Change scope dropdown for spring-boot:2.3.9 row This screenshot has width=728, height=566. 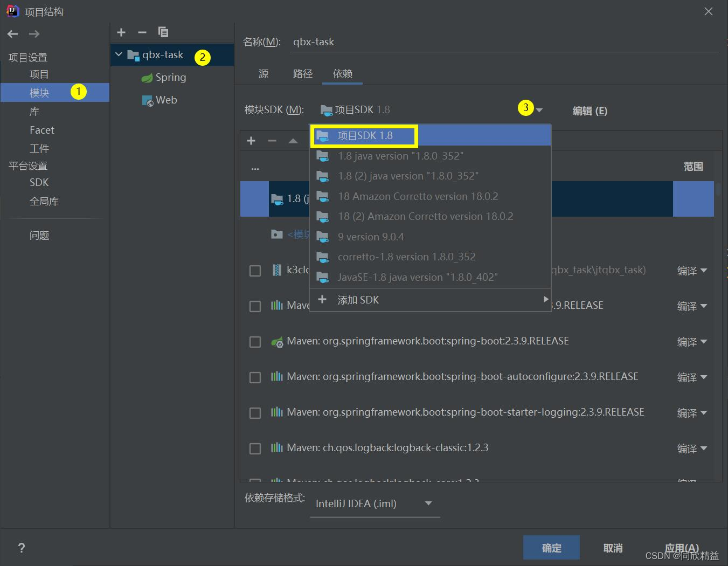(x=692, y=342)
